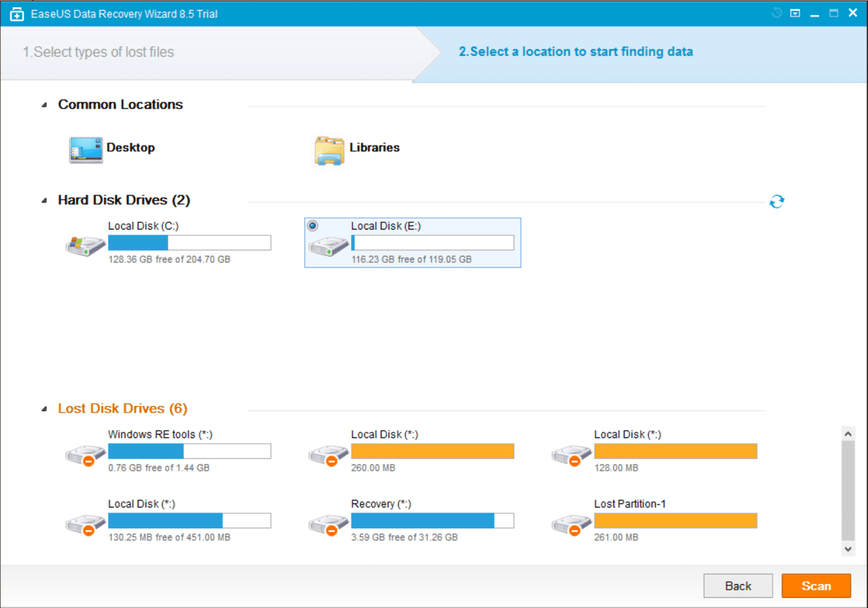Click the refresh drives icon
Viewport: 868px width, 608px height.
(776, 201)
